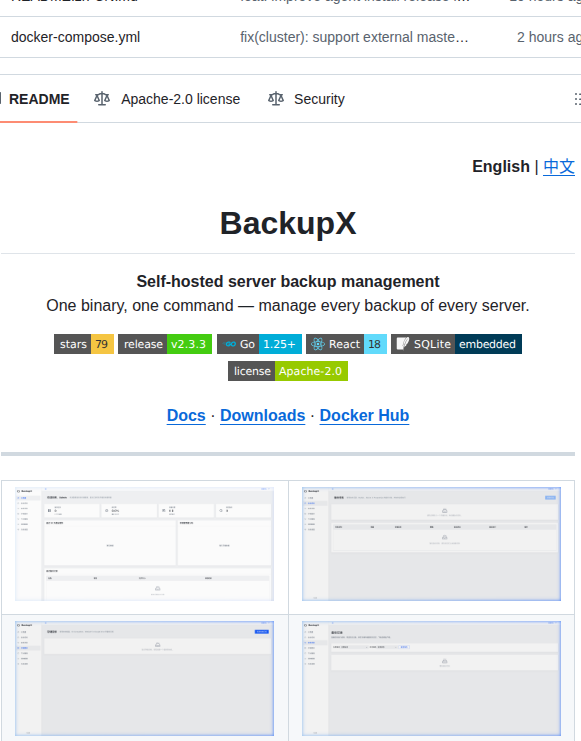
Task: Open the README outline icon
Action: 577,99
